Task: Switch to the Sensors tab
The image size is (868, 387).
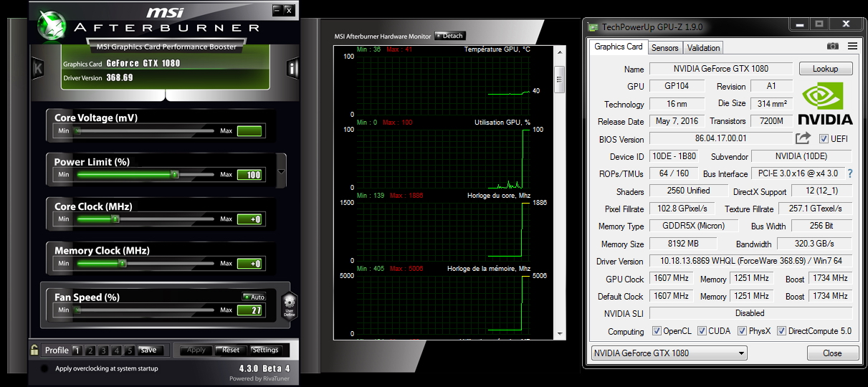Action: 664,48
